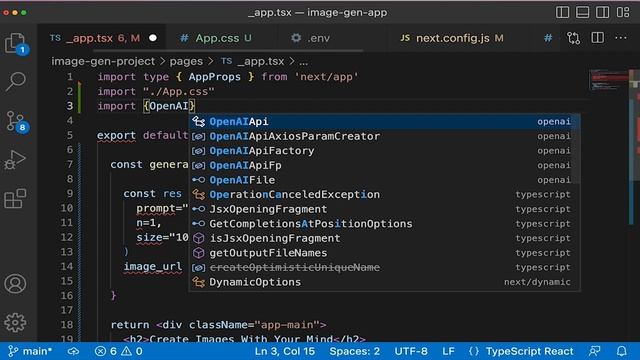This screenshot has width=640, height=360.
Task: Open the Explorer view in activity bar
Action: pos(16,44)
